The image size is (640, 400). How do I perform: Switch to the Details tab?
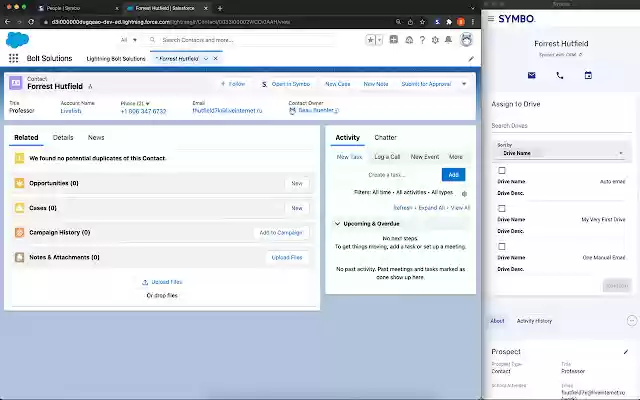coord(63,138)
